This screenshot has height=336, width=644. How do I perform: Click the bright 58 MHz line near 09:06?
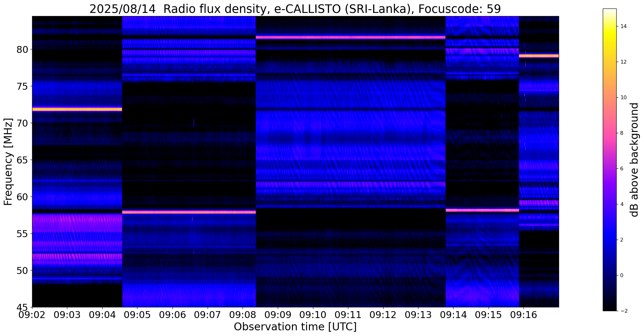click(x=189, y=212)
